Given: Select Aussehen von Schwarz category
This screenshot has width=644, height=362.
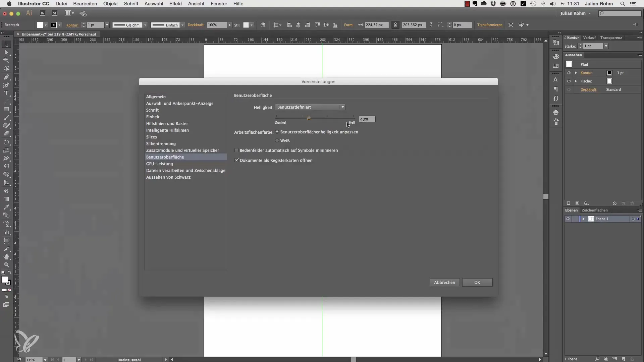Looking at the screenshot, I should point(185,177).
